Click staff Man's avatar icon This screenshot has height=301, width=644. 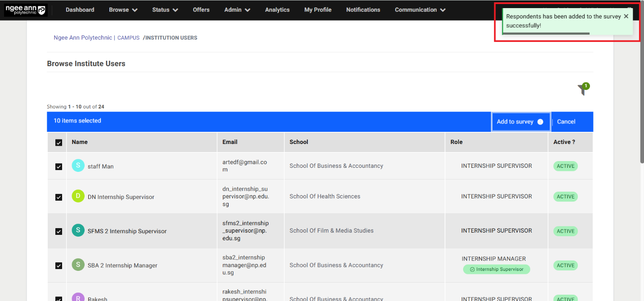click(78, 166)
